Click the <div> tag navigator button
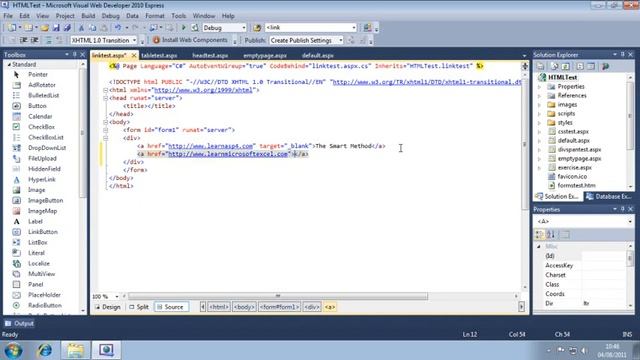The width and height of the screenshot is (640, 360). tap(312, 307)
